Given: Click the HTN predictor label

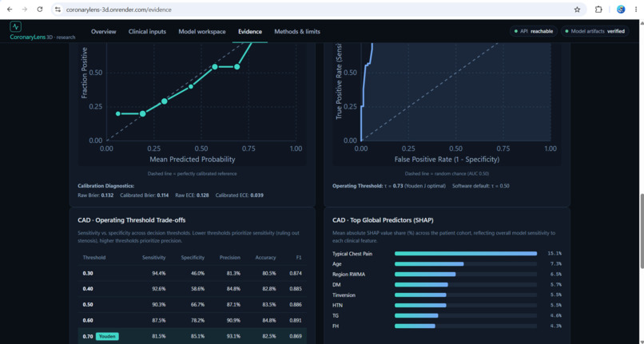Looking at the screenshot, I should tap(338, 306).
